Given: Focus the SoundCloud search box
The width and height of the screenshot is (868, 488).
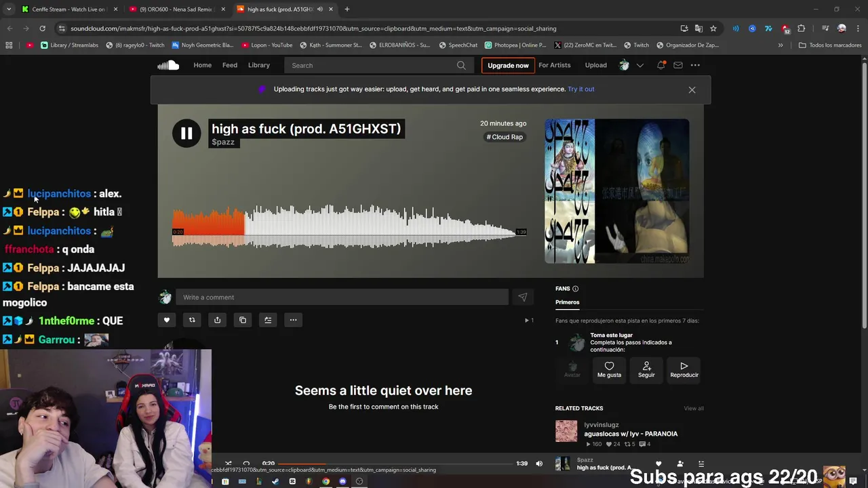Looking at the screenshot, I should click(378, 66).
